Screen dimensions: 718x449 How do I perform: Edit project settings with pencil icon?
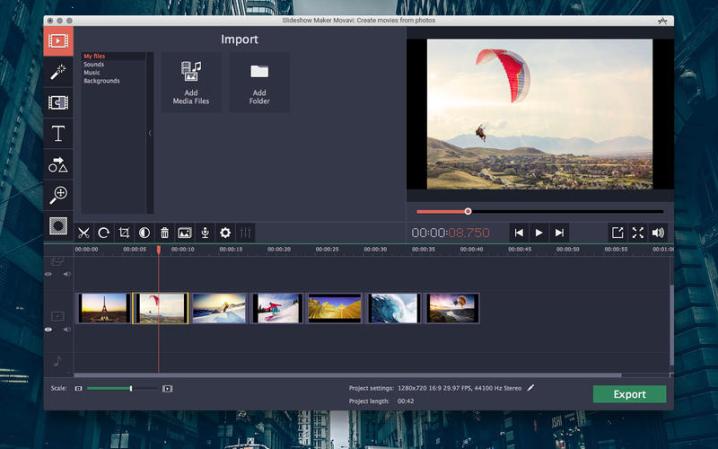pyautogui.click(x=530, y=388)
